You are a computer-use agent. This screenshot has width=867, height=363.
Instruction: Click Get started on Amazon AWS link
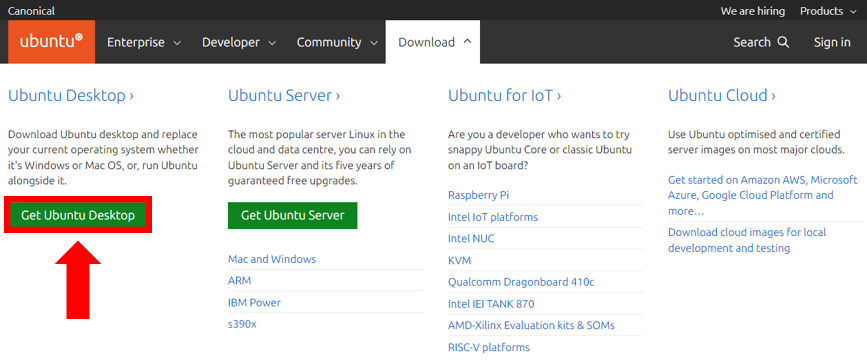point(762,195)
